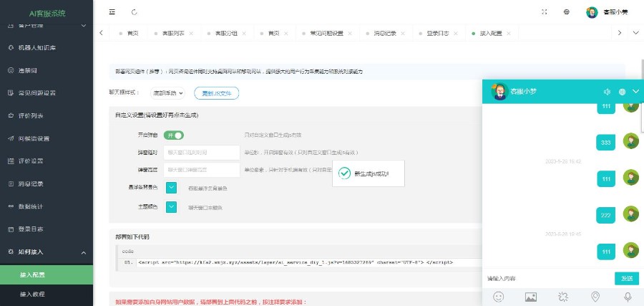The image size is (644, 306).
Task: Close the 消息记录 tab
Action: 403,33
